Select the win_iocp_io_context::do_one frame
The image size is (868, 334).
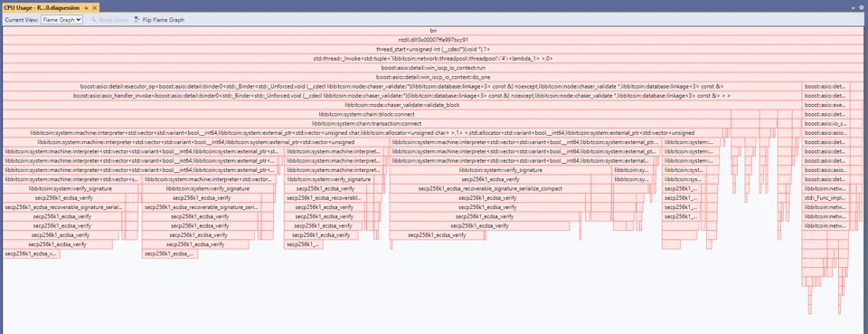click(x=432, y=77)
